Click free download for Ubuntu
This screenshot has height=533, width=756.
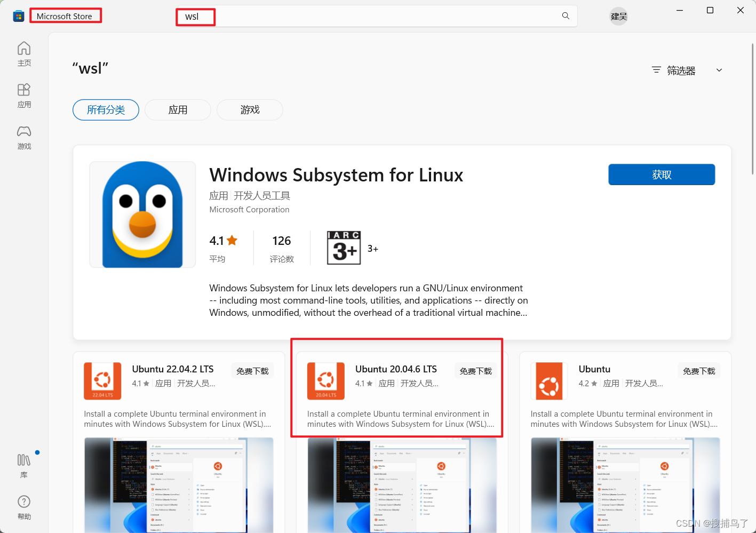[x=699, y=371]
